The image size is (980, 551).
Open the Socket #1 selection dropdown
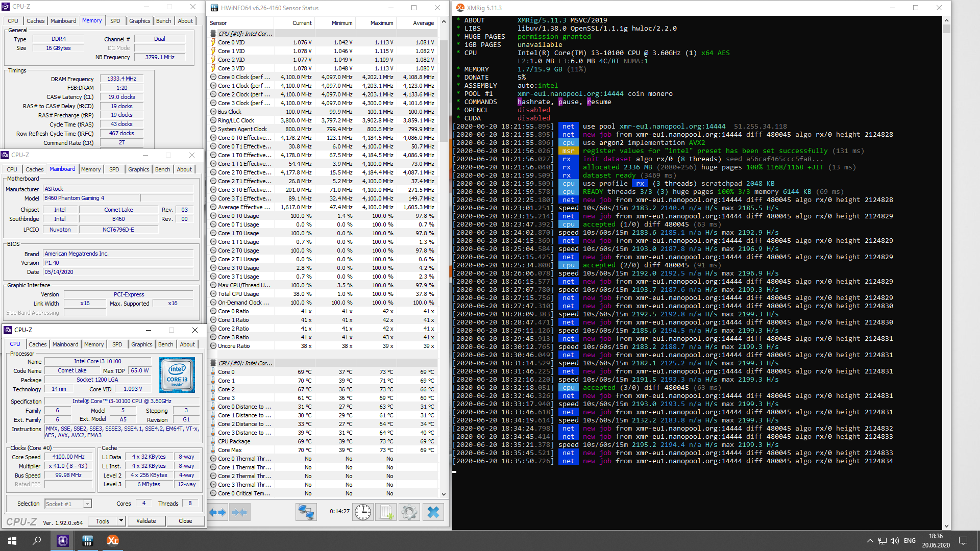tap(87, 504)
